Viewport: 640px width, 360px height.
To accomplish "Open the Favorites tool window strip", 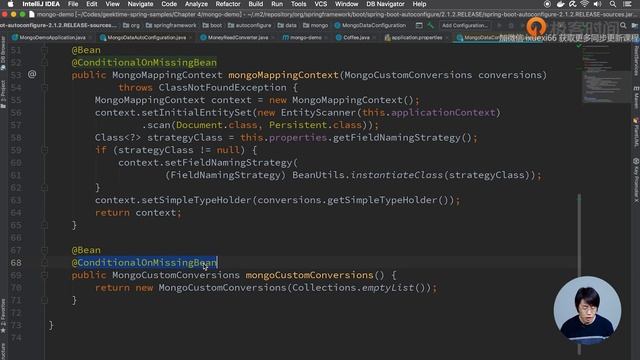I will tap(3, 316).
